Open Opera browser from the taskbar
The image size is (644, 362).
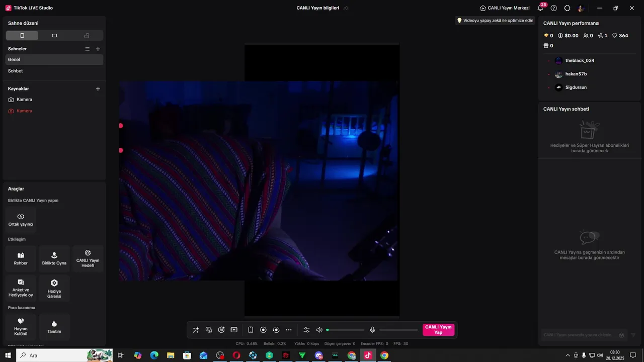click(x=236, y=355)
